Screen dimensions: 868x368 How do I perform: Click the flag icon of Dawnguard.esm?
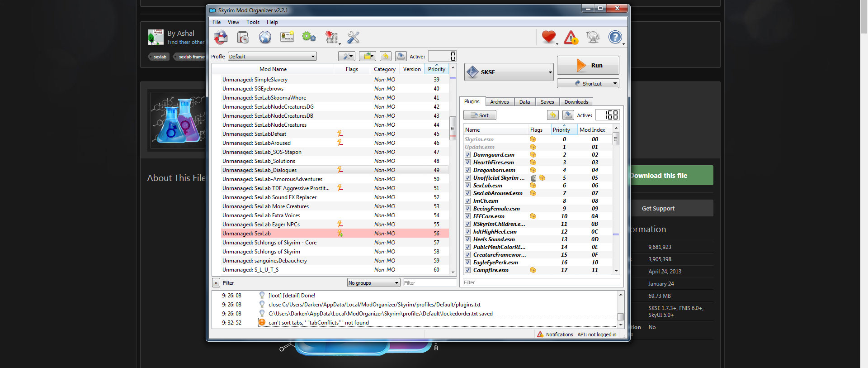click(533, 155)
